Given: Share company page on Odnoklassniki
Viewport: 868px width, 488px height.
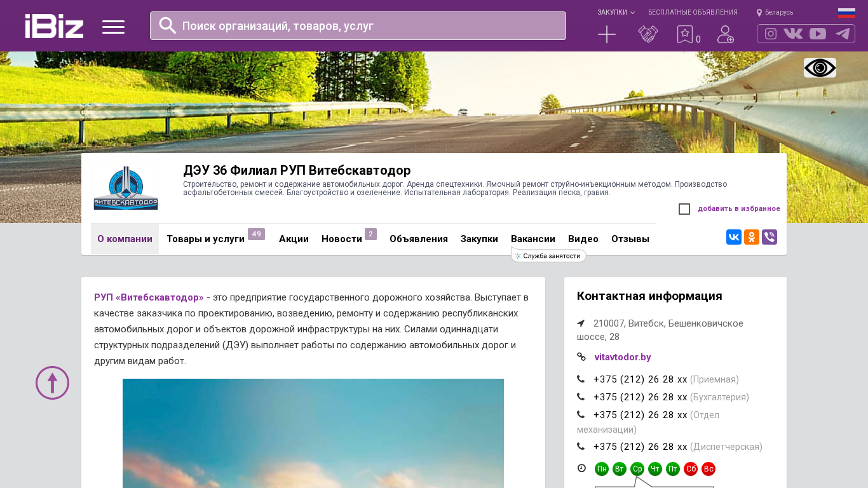Looking at the screenshot, I should click(752, 237).
